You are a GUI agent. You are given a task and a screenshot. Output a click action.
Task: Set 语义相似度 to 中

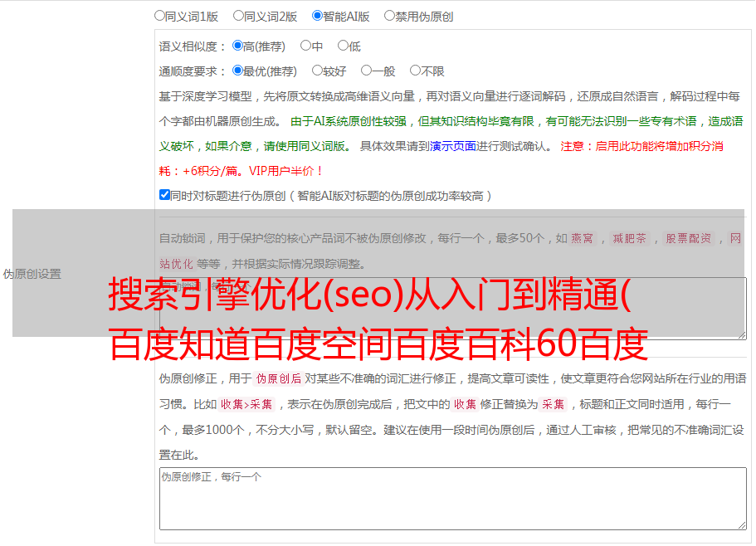pyautogui.click(x=305, y=46)
